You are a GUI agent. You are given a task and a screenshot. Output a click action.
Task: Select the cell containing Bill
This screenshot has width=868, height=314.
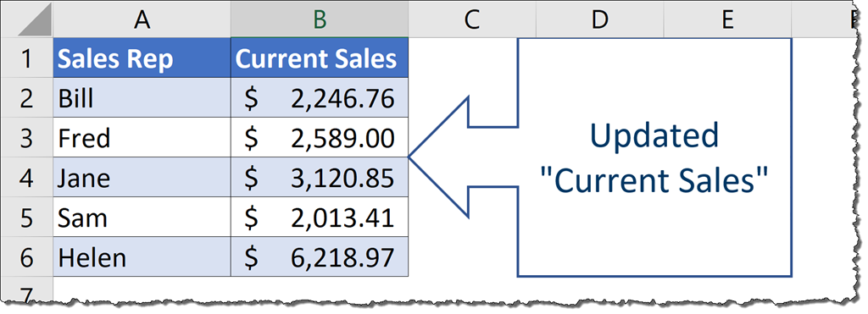point(142,98)
